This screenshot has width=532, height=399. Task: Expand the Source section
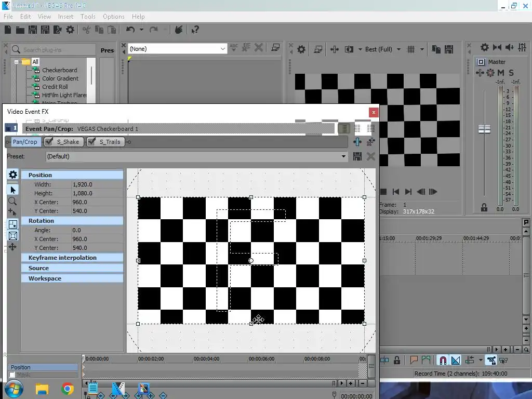pos(72,268)
